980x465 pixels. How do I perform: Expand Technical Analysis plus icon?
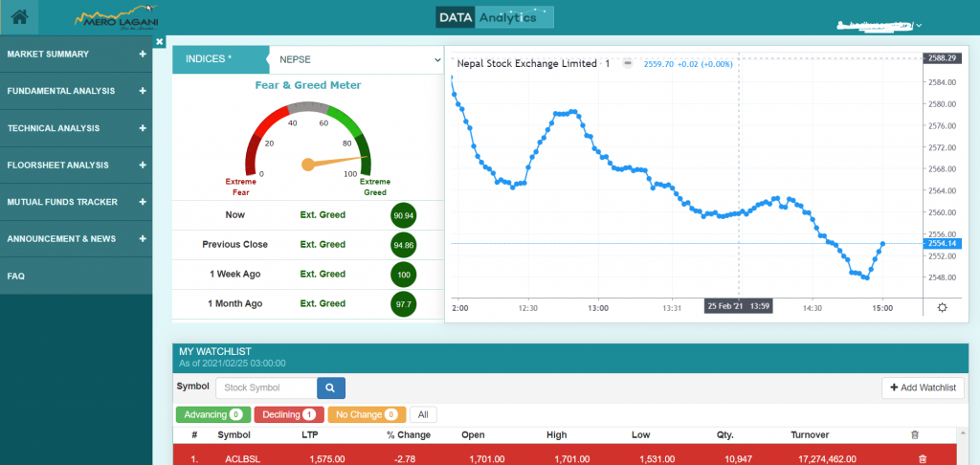tap(143, 128)
